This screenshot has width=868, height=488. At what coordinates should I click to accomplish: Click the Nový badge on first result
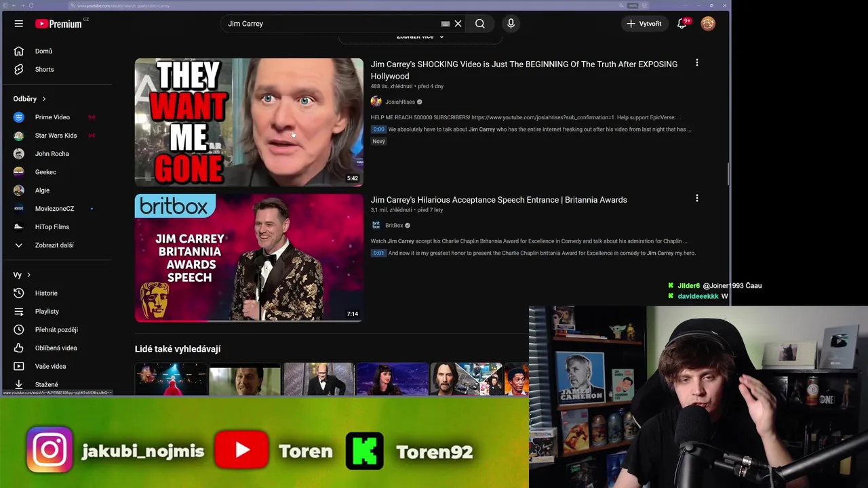tap(378, 142)
